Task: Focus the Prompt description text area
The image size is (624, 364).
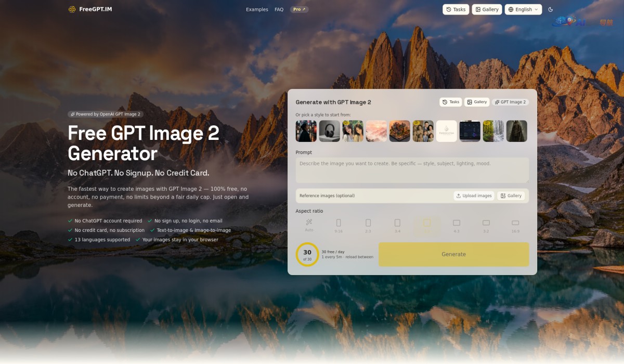Action: (x=412, y=170)
